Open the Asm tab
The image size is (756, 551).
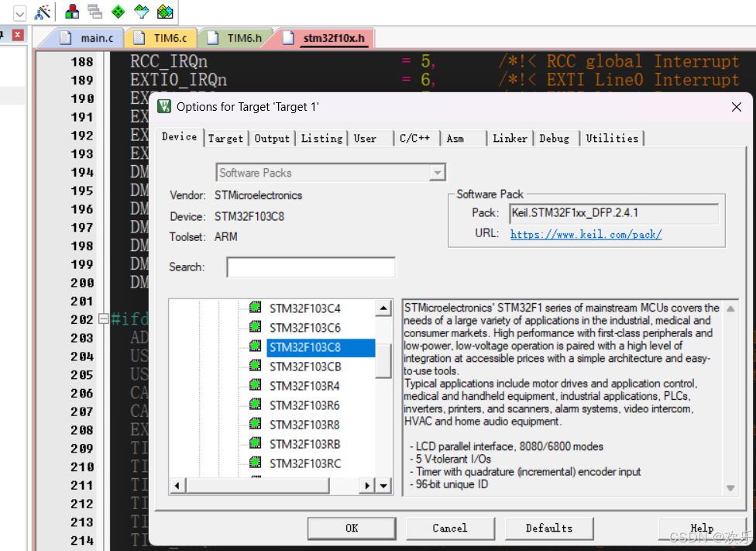click(464, 139)
